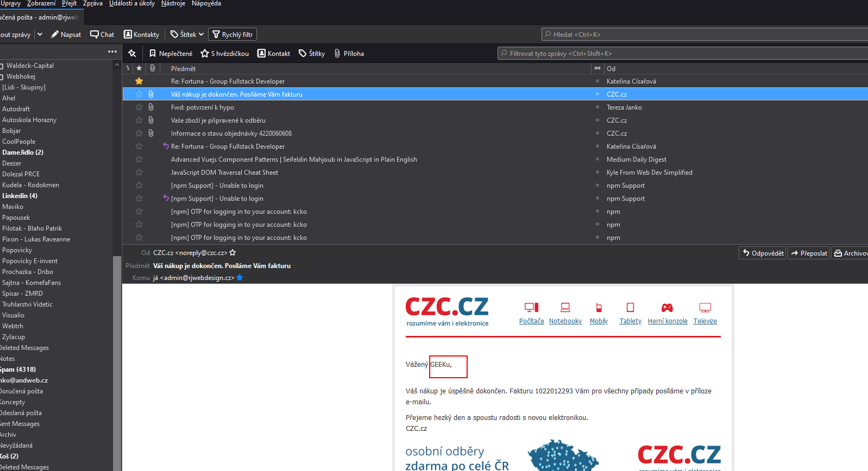Open the Zobrazení menu

pyautogui.click(x=41, y=4)
